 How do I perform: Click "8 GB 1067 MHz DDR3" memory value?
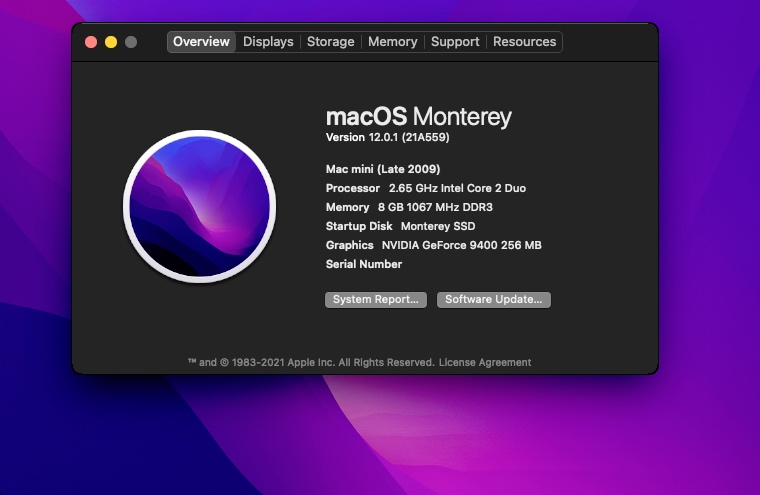[x=435, y=207]
